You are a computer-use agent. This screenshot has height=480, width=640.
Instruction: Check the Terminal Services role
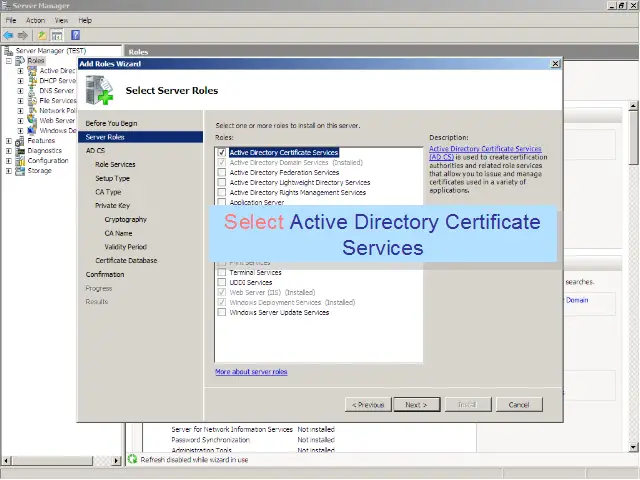(x=222, y=272)
